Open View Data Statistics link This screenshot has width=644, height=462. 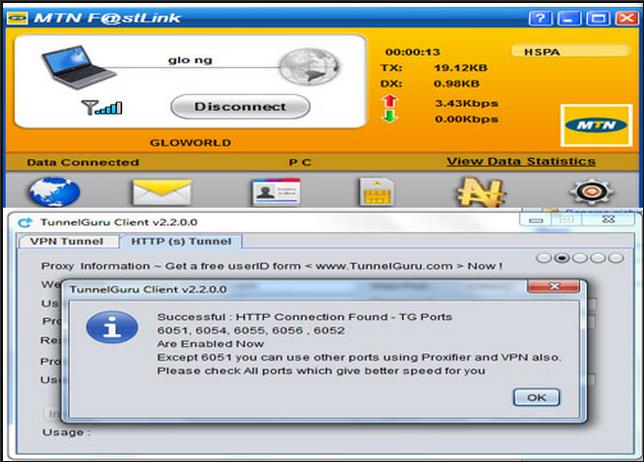click(521, 161)
